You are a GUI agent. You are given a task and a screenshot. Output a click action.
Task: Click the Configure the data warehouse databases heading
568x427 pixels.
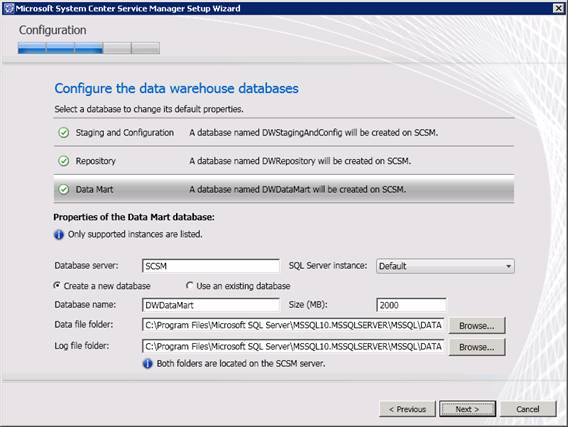point(176,88)
